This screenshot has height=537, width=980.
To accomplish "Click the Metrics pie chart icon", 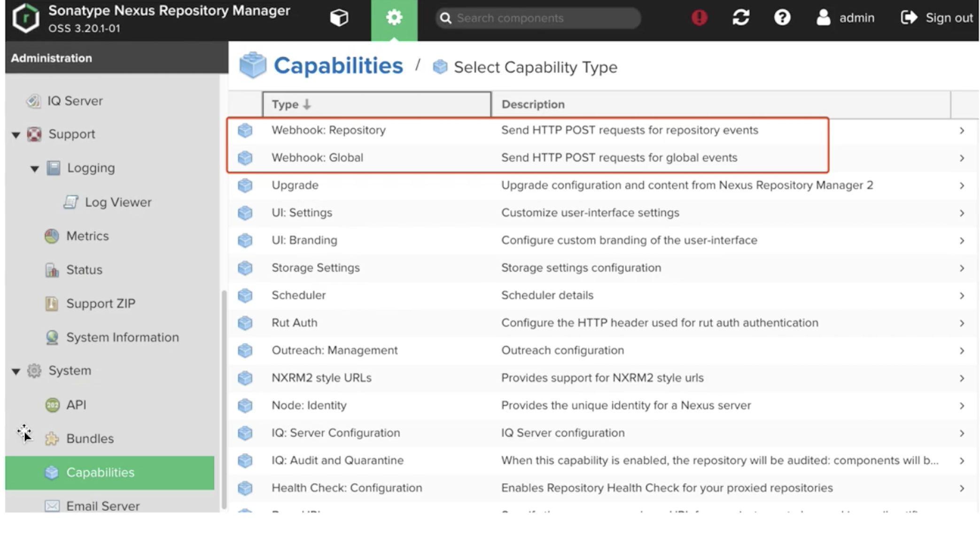I will [52, 236].
